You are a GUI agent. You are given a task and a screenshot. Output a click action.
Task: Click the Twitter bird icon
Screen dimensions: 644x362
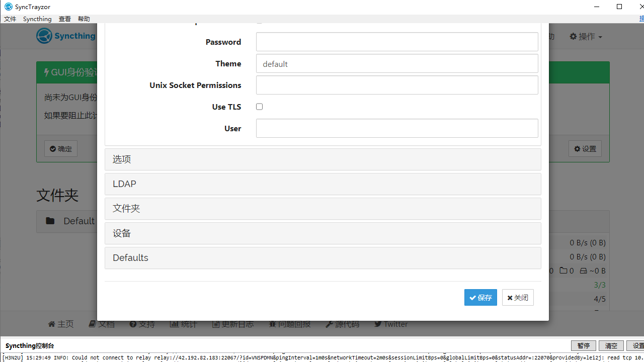click(378, 324)
